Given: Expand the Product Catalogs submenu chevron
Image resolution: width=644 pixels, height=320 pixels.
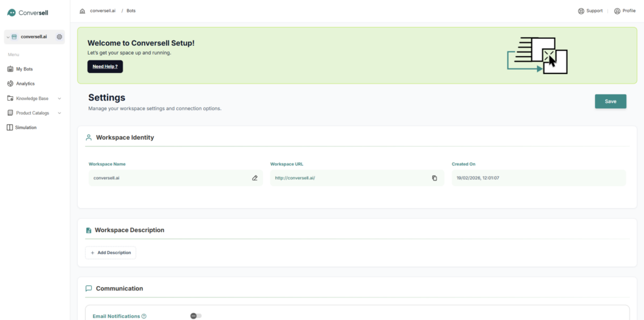Looking at the screenshot, I should click(59, 113).
